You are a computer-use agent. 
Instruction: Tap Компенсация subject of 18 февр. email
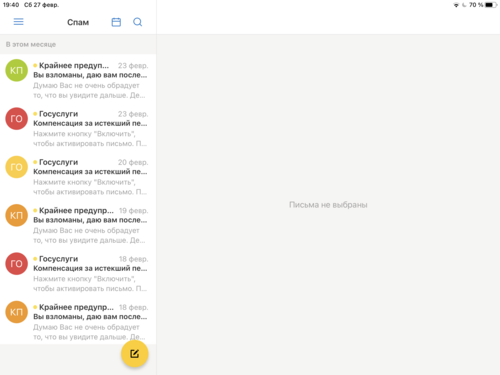90,268
